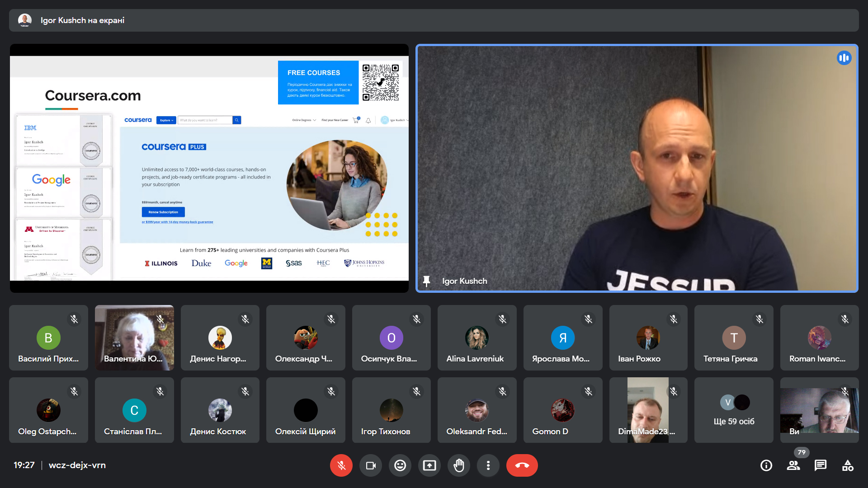The image size is (868, 488).
Task: Click the Coursera search magnifier button in slide
Action: pyautogui.click(x=237, y=120)
